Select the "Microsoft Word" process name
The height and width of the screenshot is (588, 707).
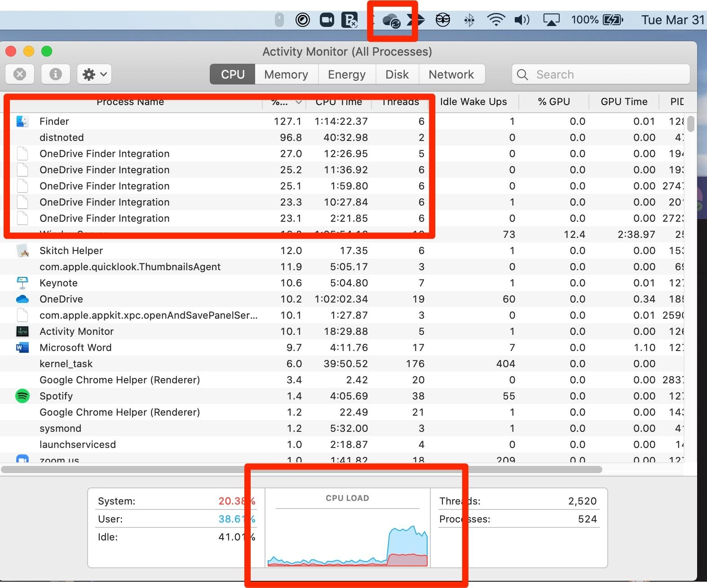(x=75, y=347)
